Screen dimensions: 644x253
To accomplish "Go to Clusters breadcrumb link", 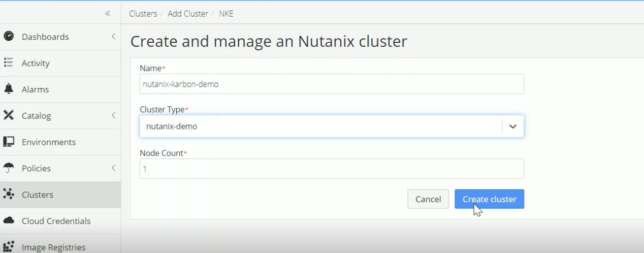I will click(x=143, y=14).
